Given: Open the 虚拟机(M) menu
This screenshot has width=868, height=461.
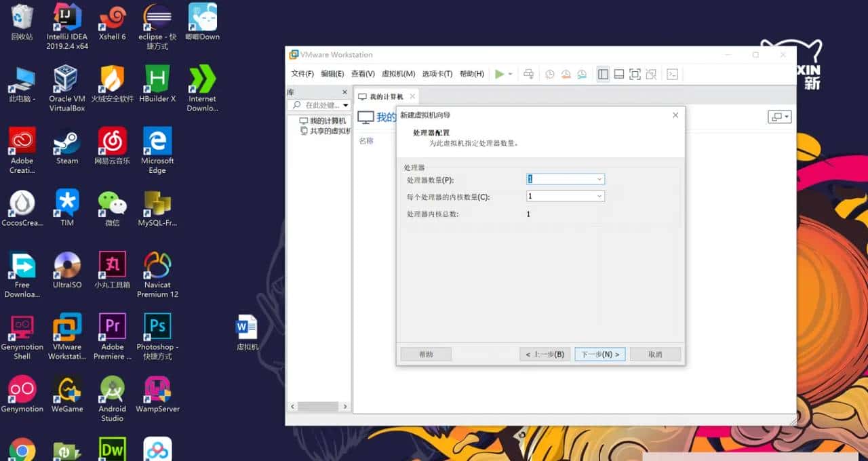Looking at the screenshot, I should 399,73.
